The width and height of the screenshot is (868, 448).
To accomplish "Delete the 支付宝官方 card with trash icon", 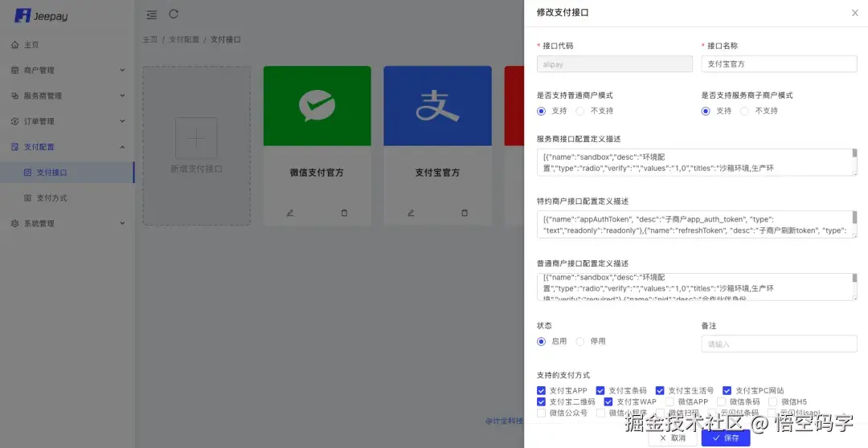I will (x=465, y=213).
